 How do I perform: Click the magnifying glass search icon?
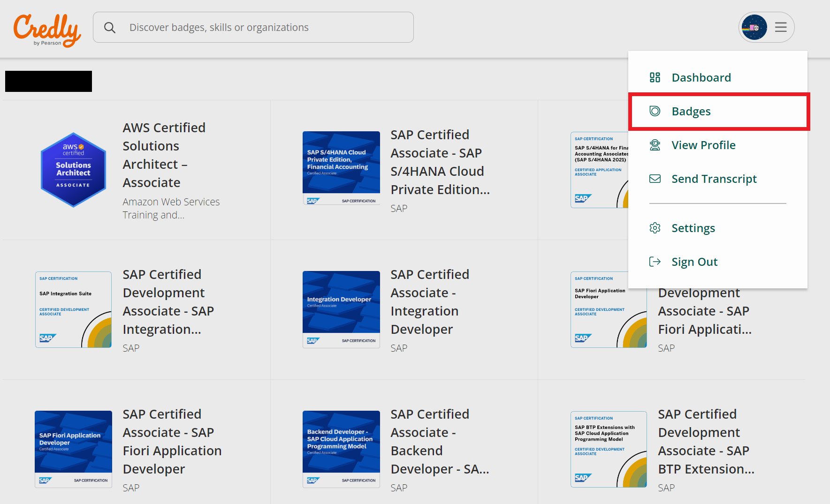click(110, 28)
